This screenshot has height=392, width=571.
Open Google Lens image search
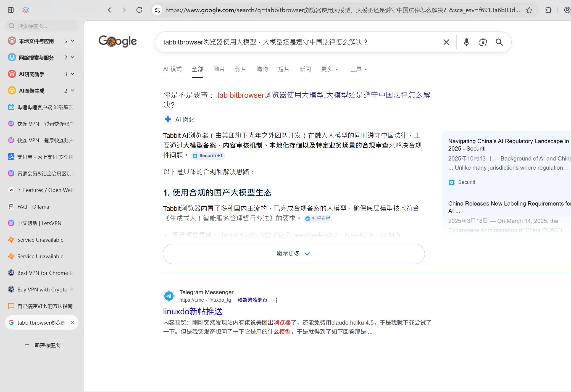coord(483,42)
